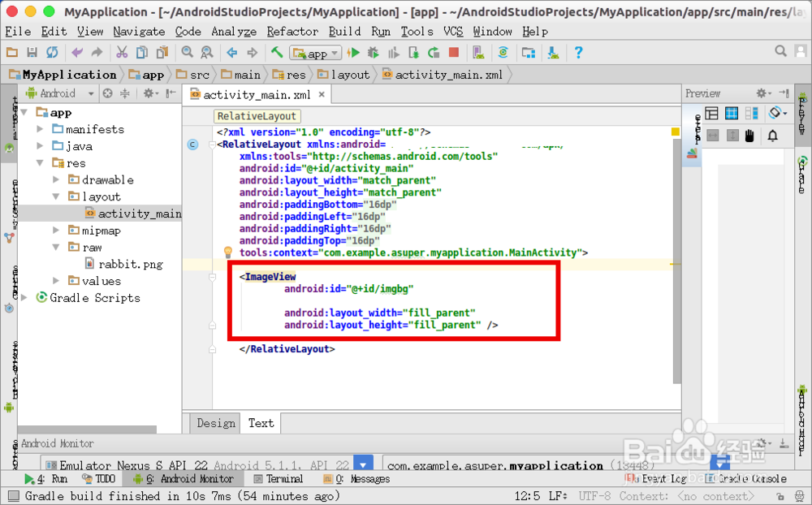
Task: Hide the Preview panel using arrow icon
Action: point(784,93)
